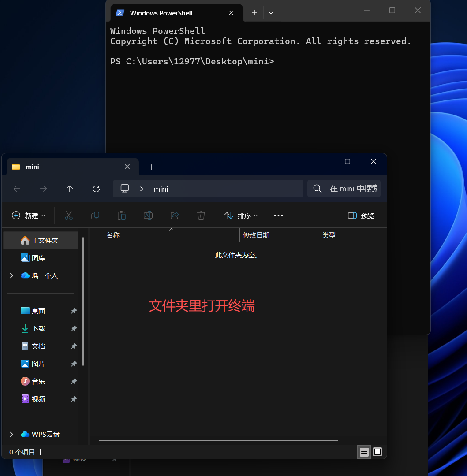Unpin 音乐 using its pin icon
Screen dimensions: 467x476
(x=74, y=381)
